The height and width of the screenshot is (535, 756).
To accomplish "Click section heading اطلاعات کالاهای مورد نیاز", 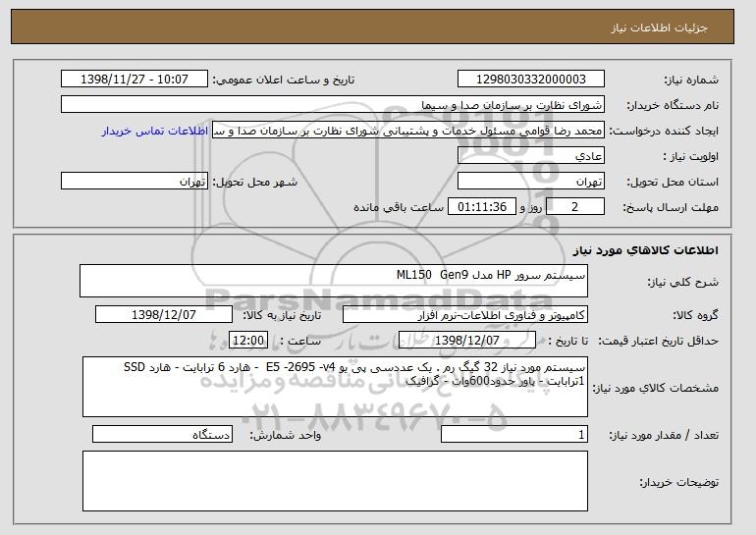I will [646, 249].
